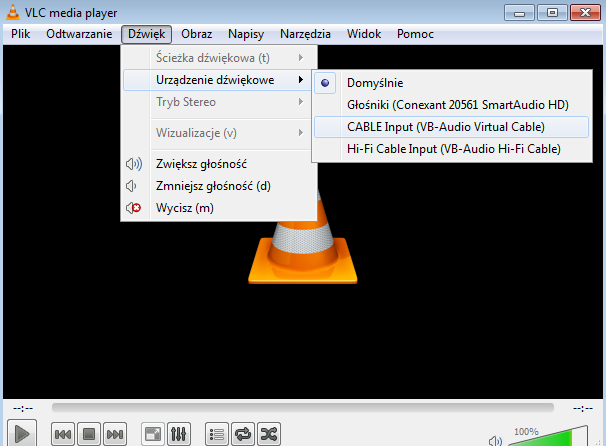
Task: Open the Odtwarzanie menu
Action: coord(79,34)
